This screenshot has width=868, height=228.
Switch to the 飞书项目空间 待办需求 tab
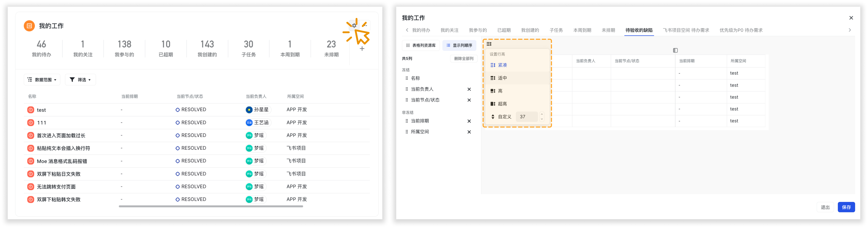click(686, 30)
